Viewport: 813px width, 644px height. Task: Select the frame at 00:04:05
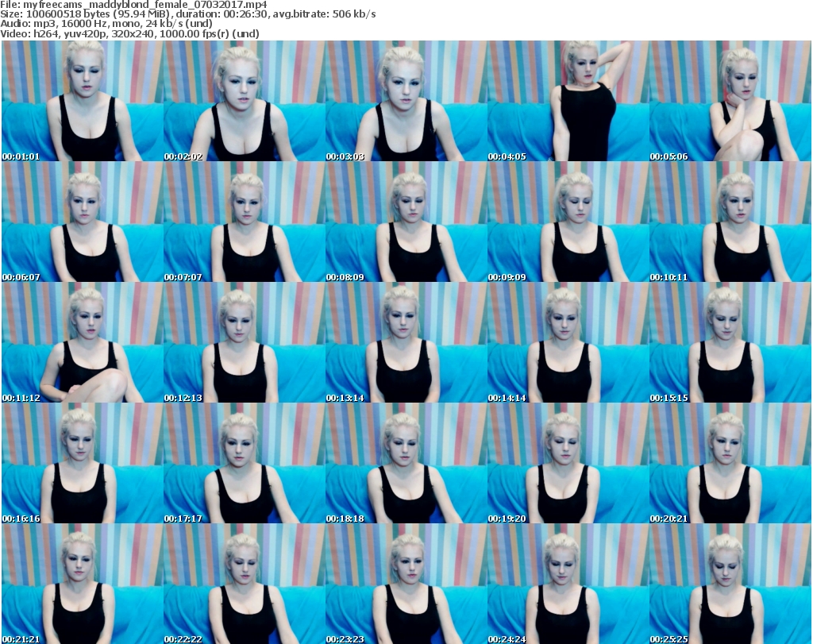[x=568, y=101]
